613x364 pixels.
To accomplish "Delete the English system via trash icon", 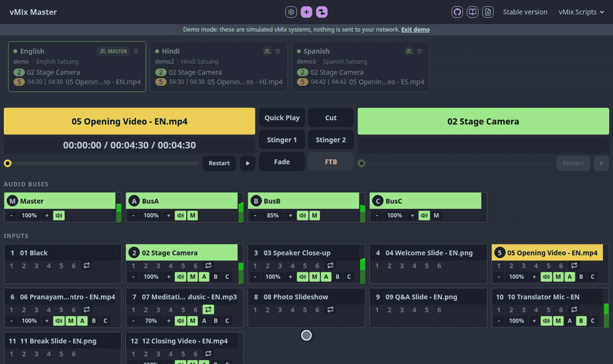I will click(136, 51).
